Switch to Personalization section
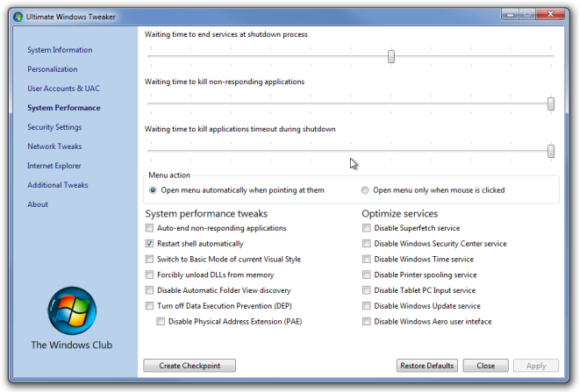The height and width of the screenshot is (392, 579). click(x=53, y=69)
